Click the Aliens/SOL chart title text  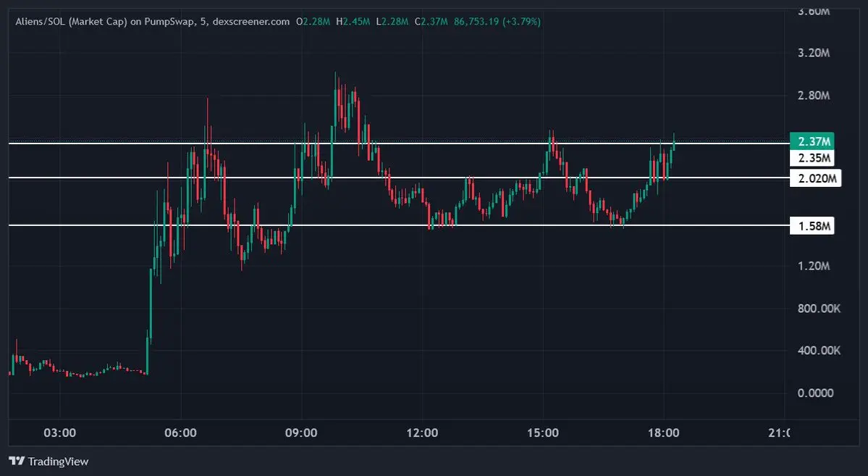(152, 22)
